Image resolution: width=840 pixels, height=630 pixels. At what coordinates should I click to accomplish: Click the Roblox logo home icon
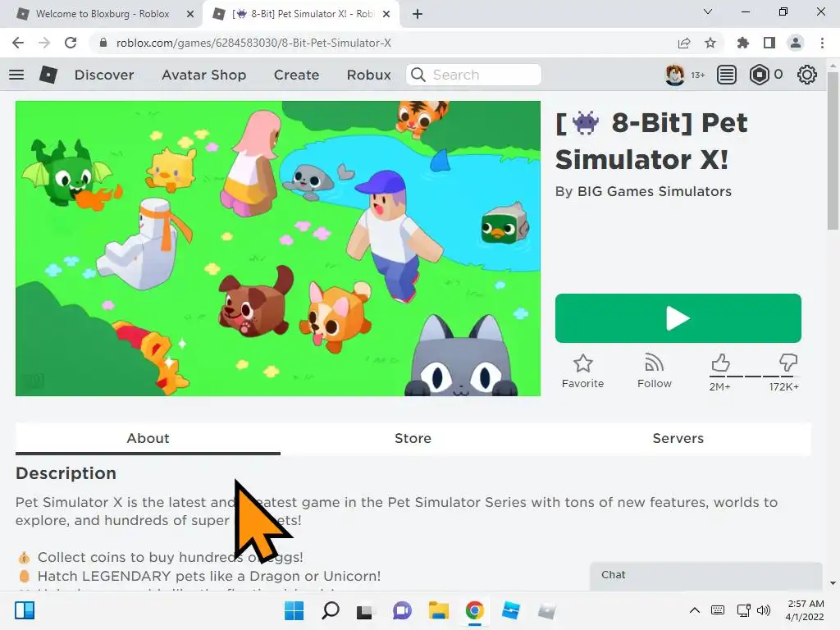point(48,75)
